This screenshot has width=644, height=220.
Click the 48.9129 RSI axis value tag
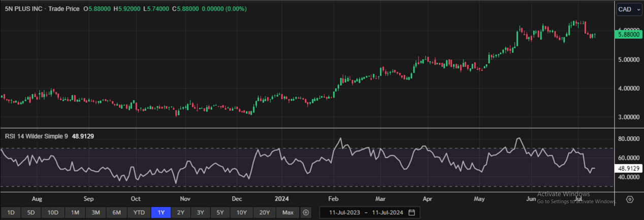629,168
